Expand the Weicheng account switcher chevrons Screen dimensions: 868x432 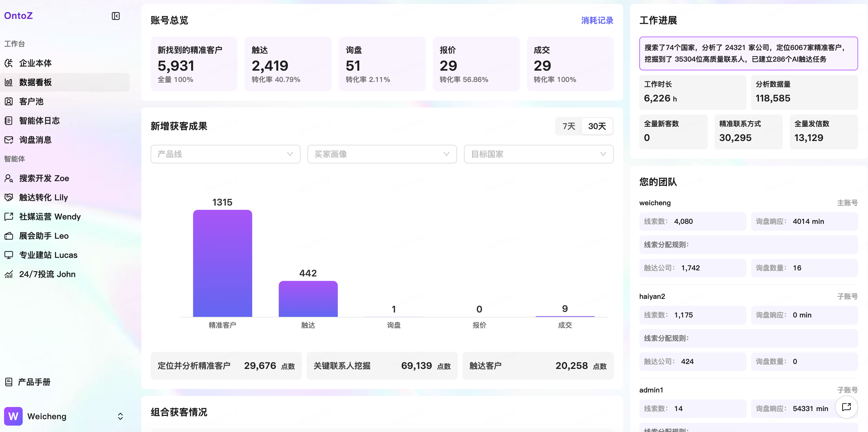(120, 416)
